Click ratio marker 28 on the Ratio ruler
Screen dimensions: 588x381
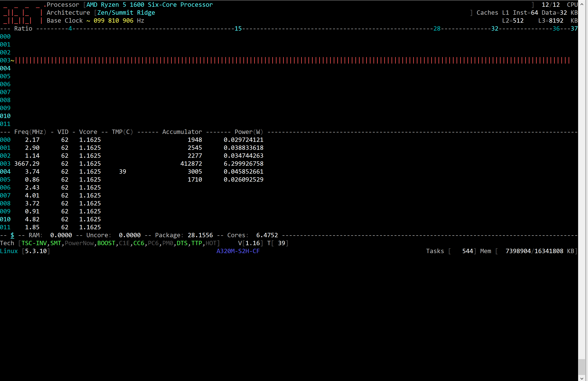click(437, 29)
